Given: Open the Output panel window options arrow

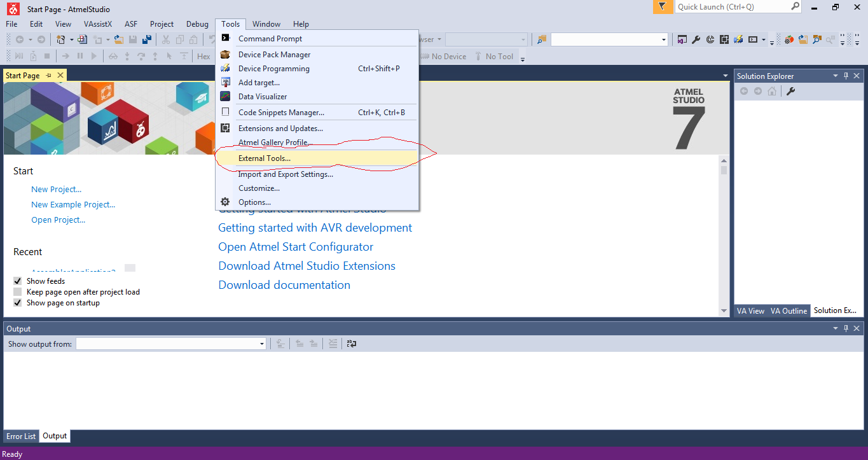Looking at the screenshot, I should 836,328.
